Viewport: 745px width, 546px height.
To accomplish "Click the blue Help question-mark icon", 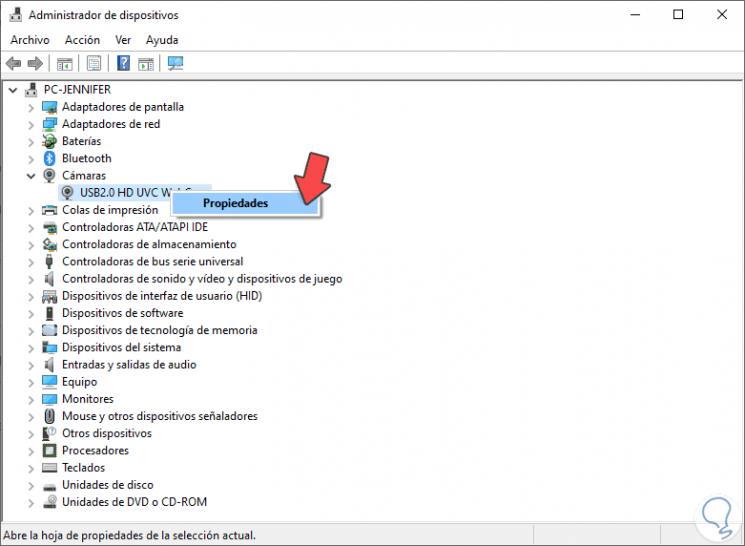I will pyautogui.click(x=124, y=63).
